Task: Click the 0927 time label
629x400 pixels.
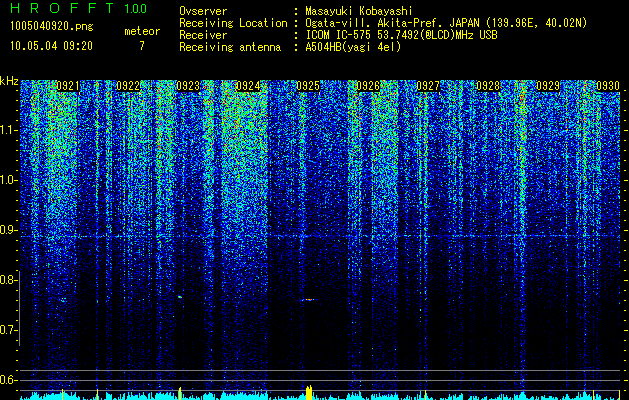Action: (x=428, y=86)
